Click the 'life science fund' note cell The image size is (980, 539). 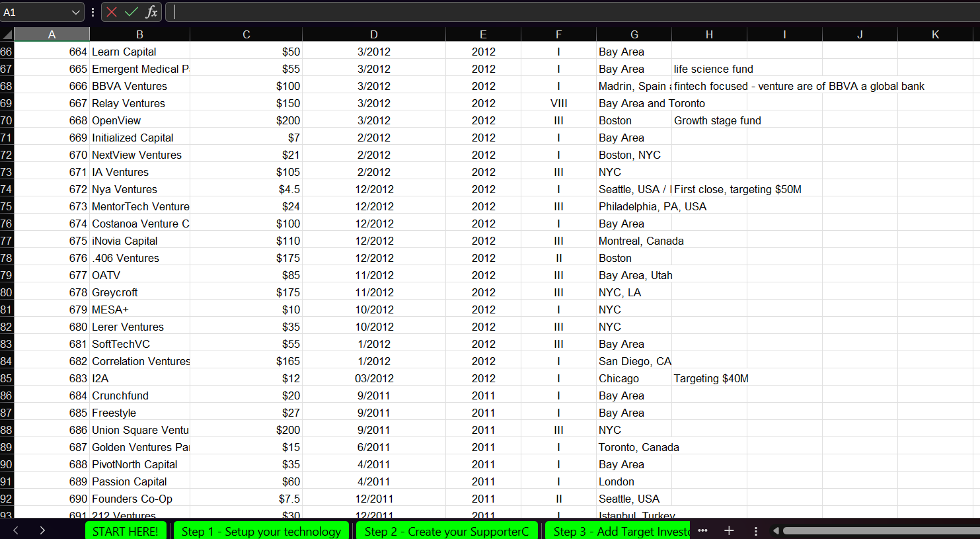point(709,69)
